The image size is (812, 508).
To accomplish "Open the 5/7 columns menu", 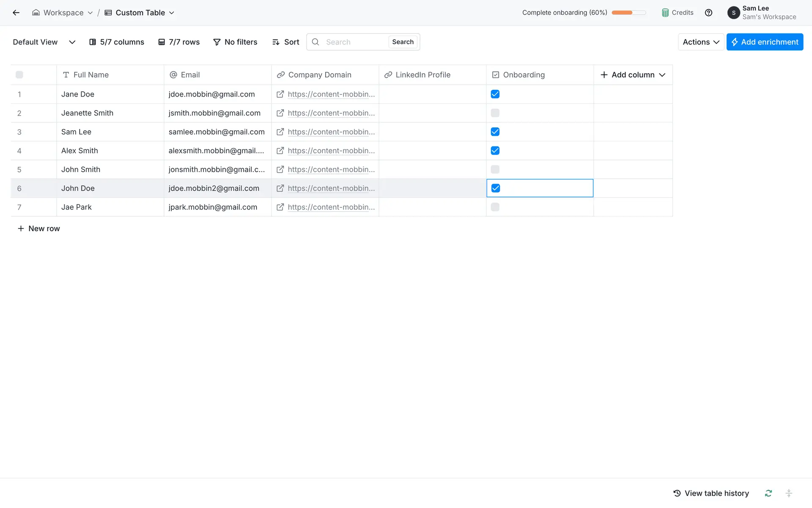I will point(117,42).
